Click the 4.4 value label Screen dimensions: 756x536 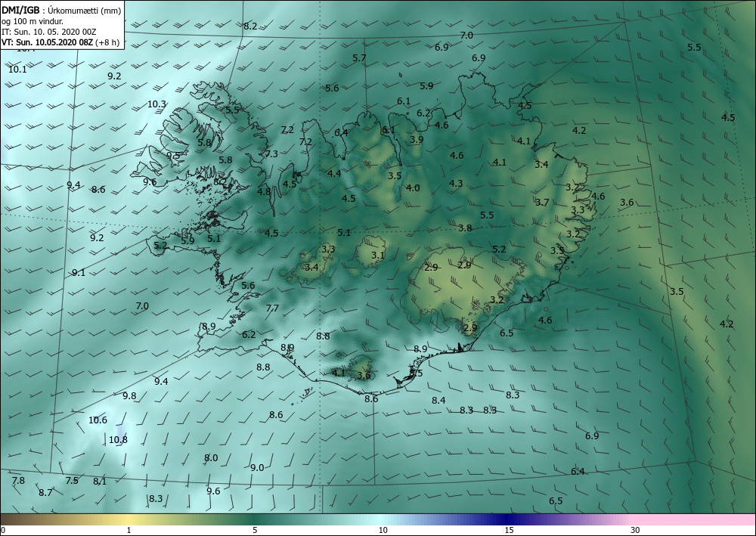point(334,174)
